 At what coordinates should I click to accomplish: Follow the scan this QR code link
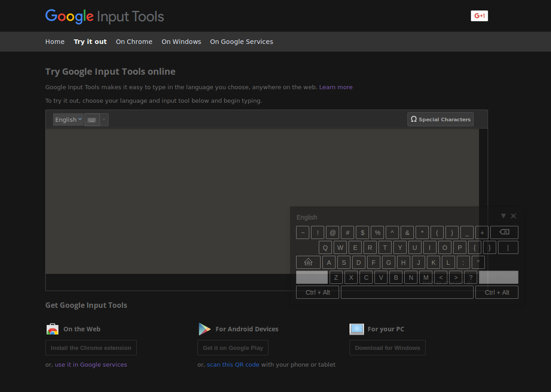click(233, 364)
